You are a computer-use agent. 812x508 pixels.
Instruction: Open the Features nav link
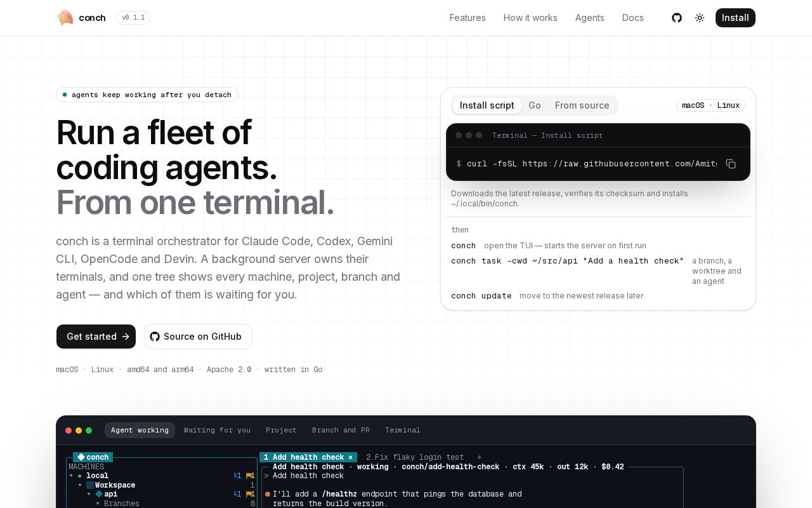pyautogui.click(x=468, y=18)
